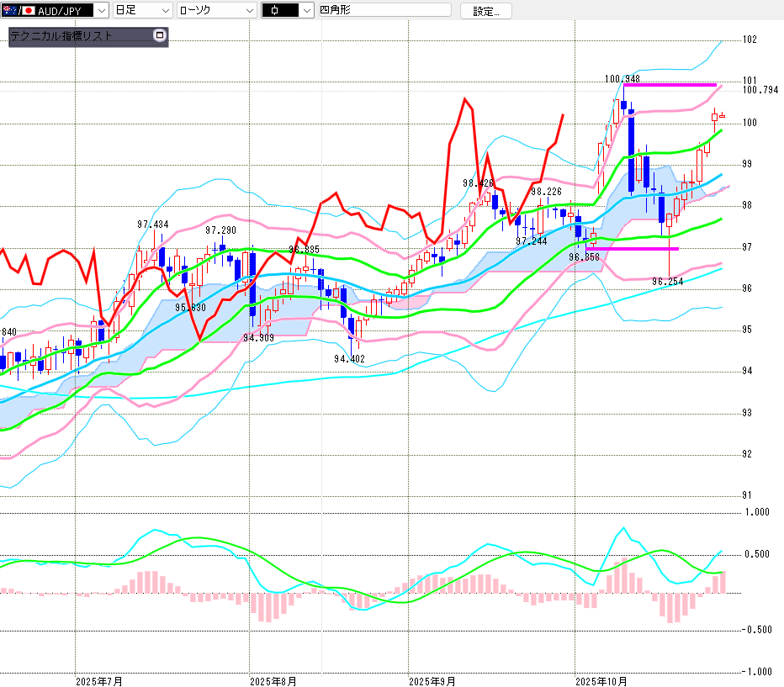
Task: Click the 設定 settings button
Action: [x=485, y=11]
